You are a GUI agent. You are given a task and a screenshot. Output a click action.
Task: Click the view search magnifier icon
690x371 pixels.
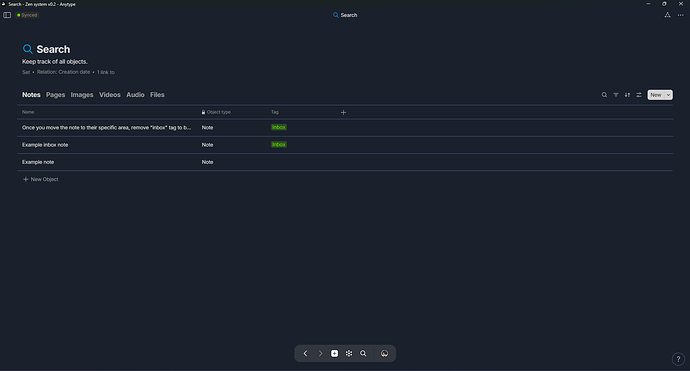click(604, 95)
